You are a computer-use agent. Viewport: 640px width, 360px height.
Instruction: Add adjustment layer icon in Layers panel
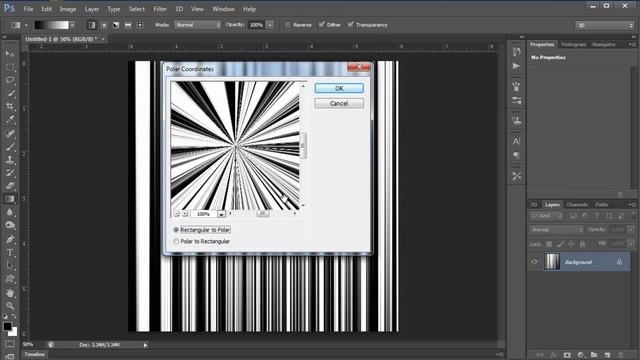pos(580,355)
